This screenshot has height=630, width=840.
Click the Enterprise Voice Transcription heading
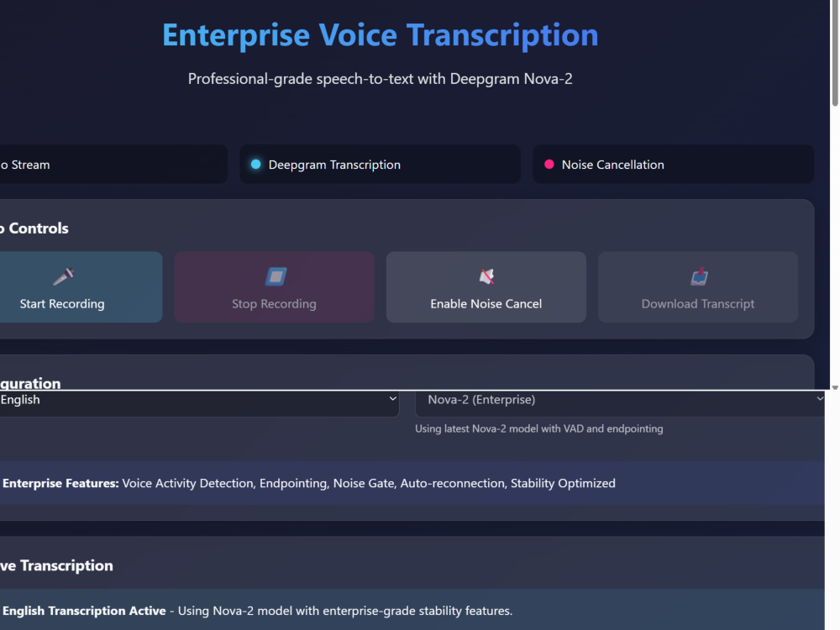380,35
